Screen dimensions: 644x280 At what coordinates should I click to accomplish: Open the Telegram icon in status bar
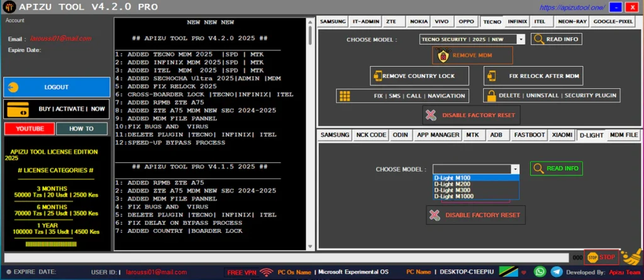[x=557, y=271]
